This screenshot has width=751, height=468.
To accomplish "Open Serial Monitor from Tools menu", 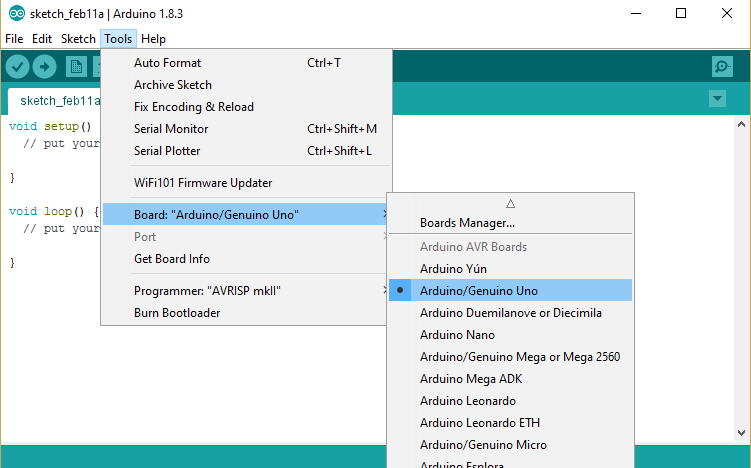I will [245, 129].
